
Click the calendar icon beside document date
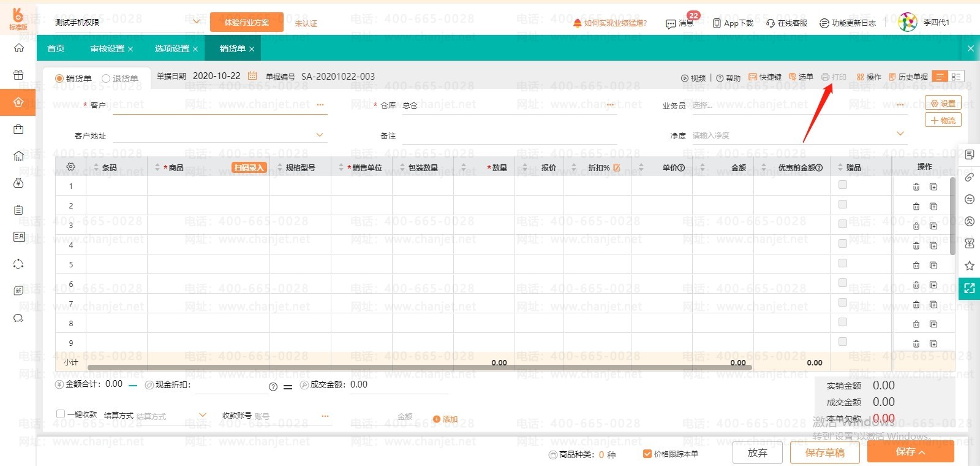(252, 76)
